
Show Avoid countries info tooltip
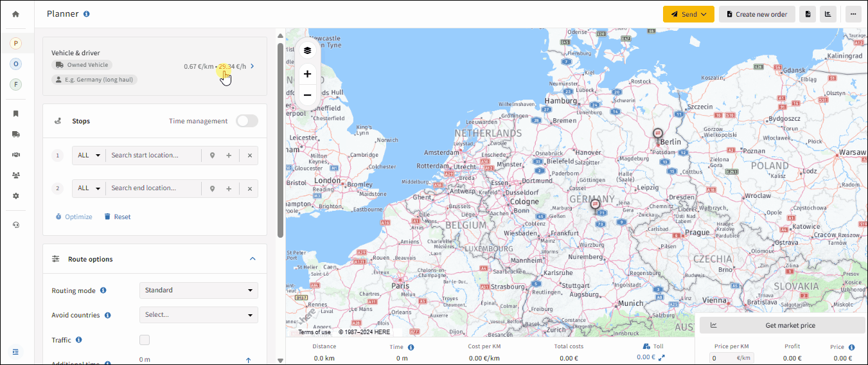click(x=107, y=316)
